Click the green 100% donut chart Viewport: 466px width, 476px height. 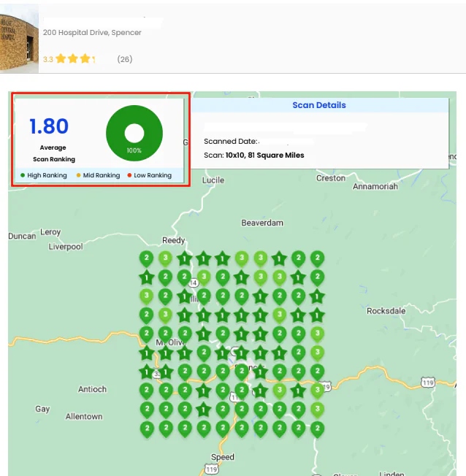(x=134, y=134)
